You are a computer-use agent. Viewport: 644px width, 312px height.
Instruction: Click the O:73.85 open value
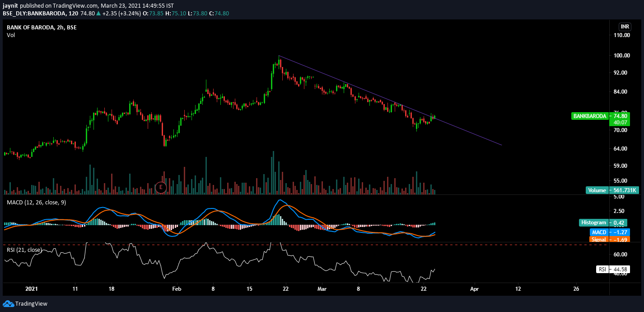153,14
